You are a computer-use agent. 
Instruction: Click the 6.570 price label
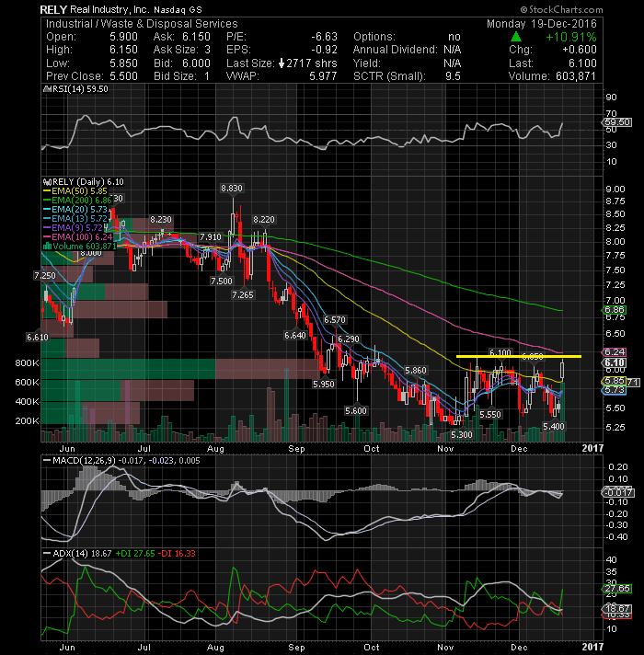335,320
